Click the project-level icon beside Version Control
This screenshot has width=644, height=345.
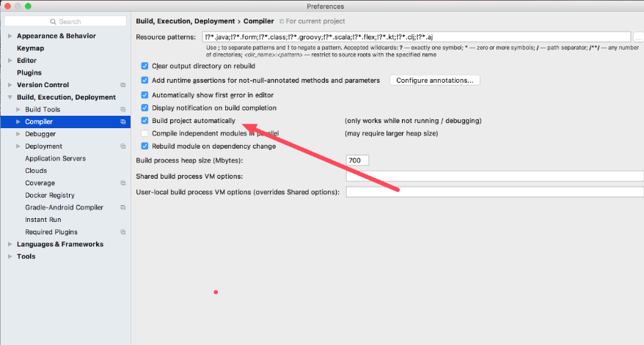[x=123, y=85]
